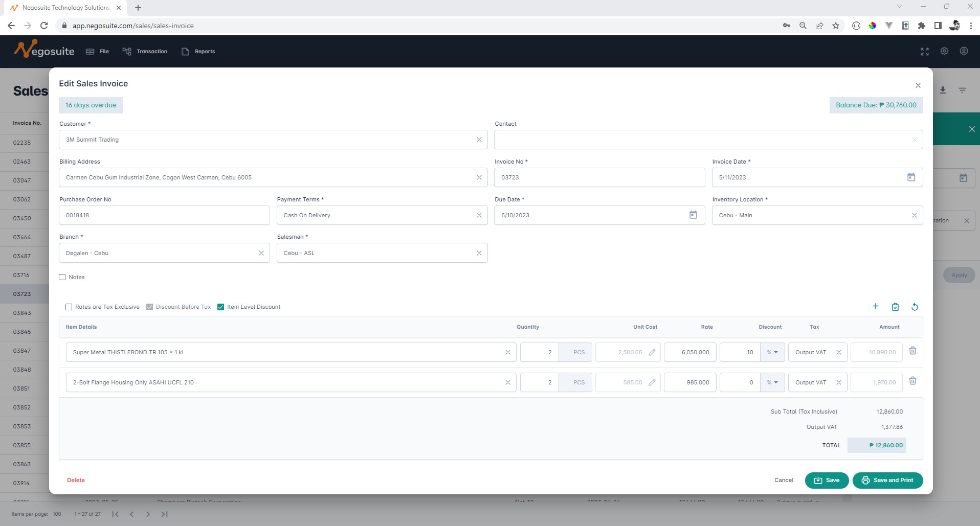
Task: Delete the Super Metal THISTLEBOND line item
Action: coord(912,351)
